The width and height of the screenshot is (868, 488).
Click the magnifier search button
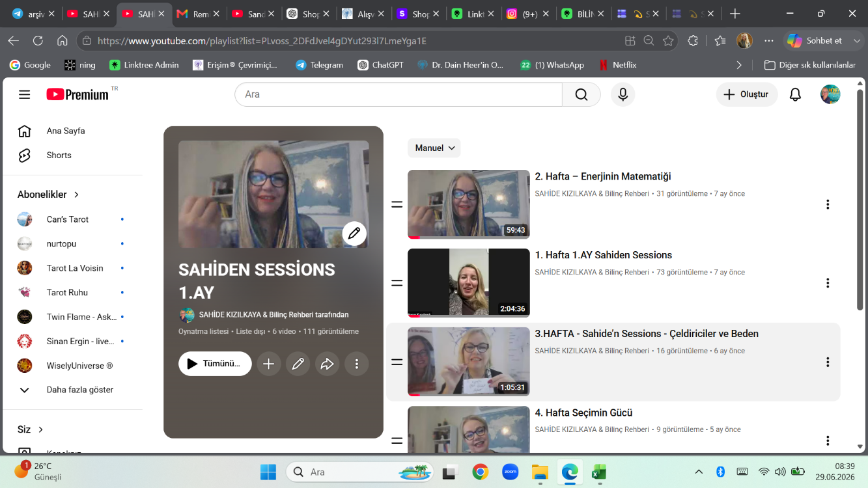point(581,94)
